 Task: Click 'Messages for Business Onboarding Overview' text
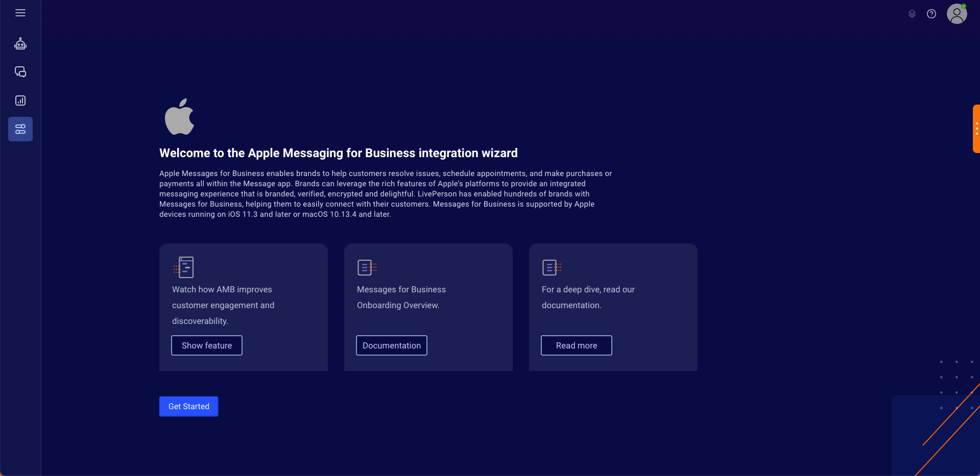(401, 297)
